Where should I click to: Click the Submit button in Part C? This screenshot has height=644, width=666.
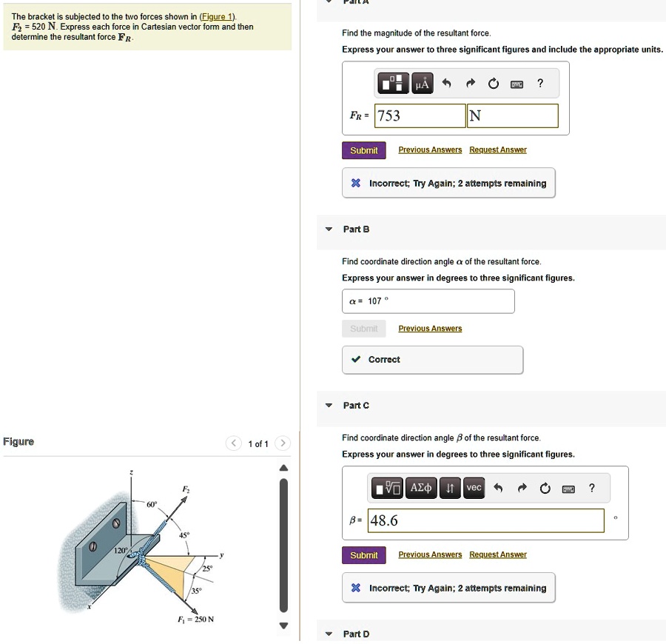pos(363,554)
